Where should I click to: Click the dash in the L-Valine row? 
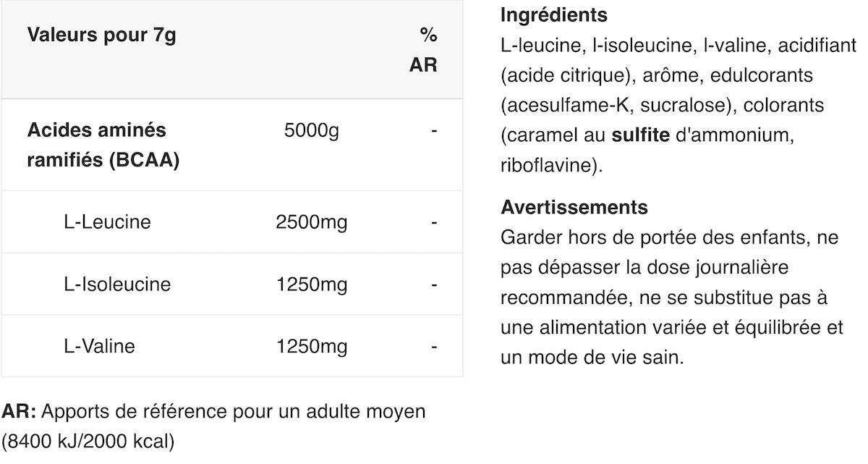coord(434,346)
